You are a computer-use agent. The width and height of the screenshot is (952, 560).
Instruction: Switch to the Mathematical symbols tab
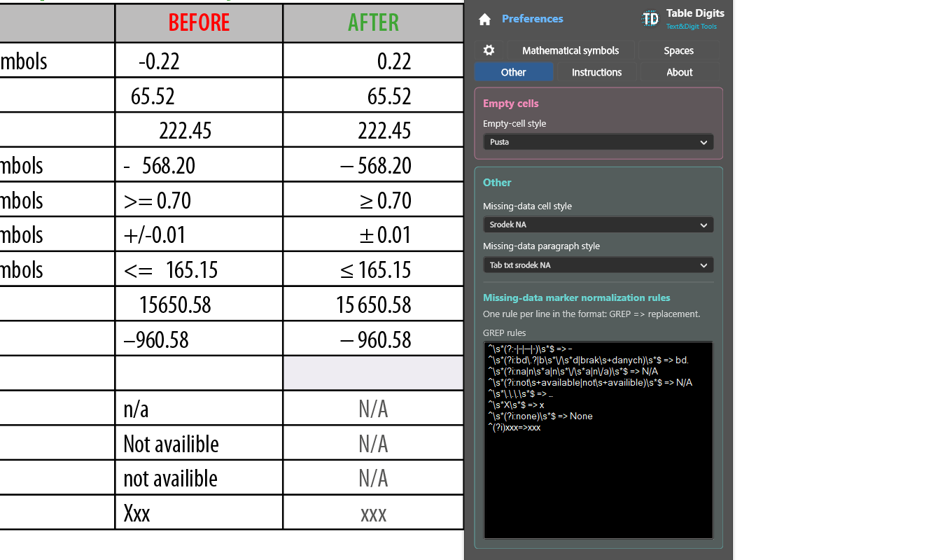(x=570, y=50)
